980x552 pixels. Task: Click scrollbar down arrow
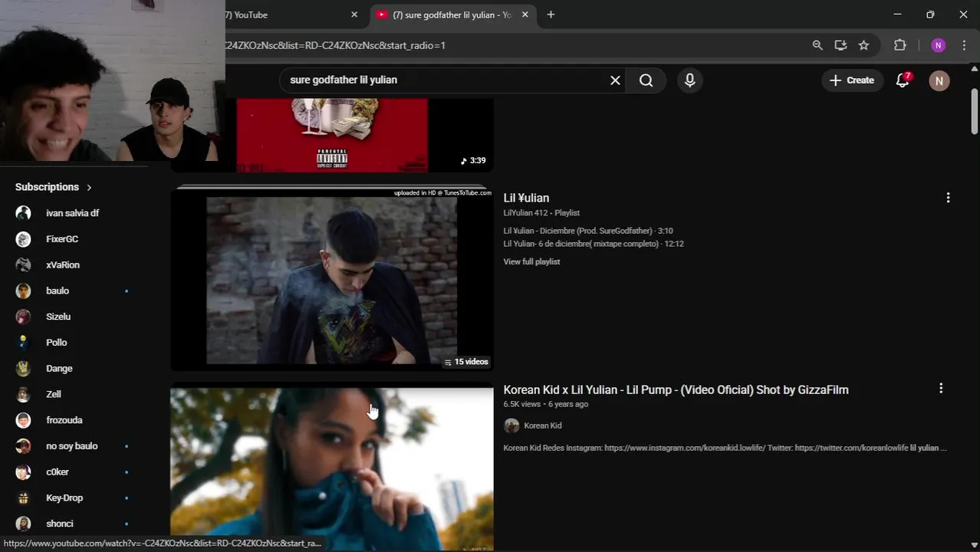[974, 545]
